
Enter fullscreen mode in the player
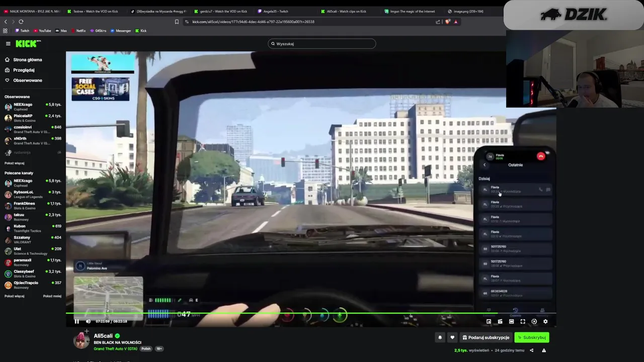523,321
